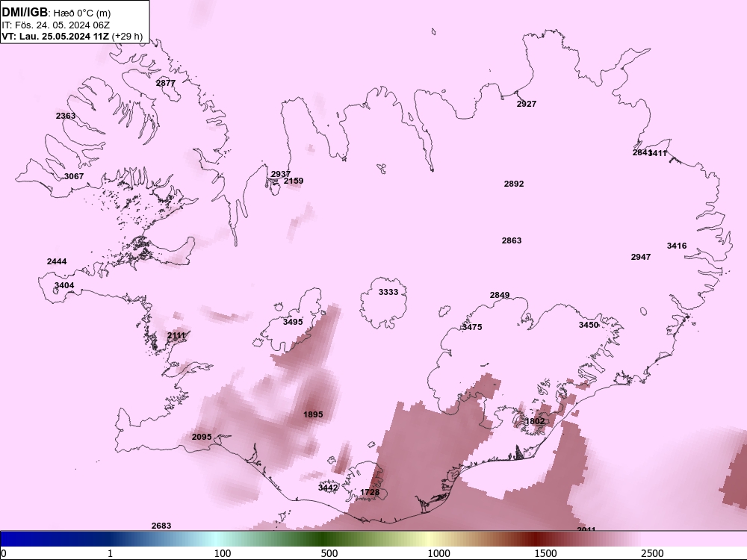Click the 2095 label on the southwest coast

tap(202, 437)
